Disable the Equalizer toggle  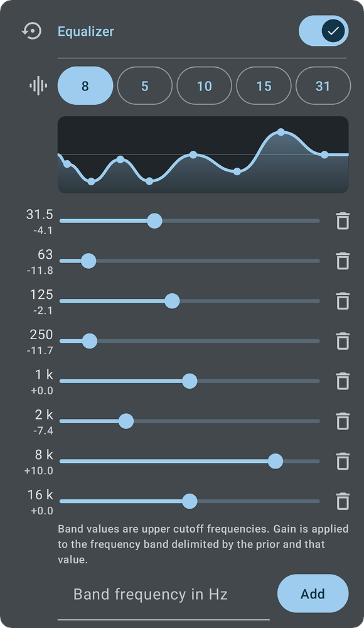pos(324,30)
